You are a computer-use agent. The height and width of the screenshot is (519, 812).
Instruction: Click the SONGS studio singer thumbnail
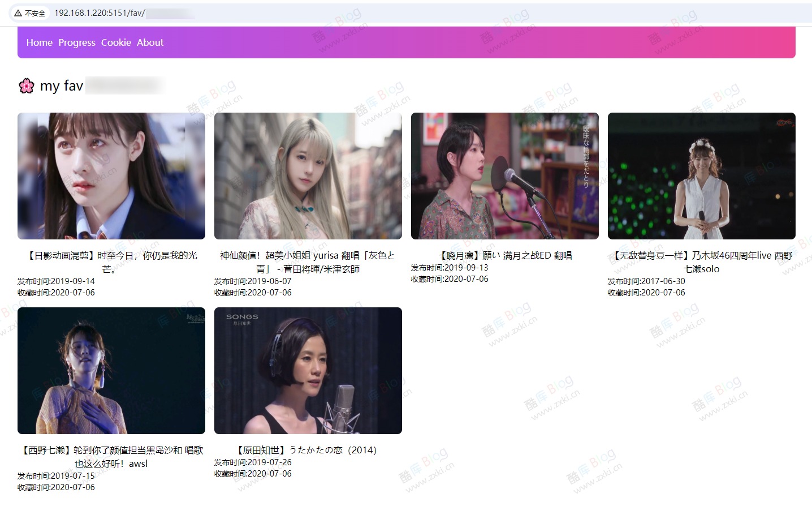coord(308,370)
